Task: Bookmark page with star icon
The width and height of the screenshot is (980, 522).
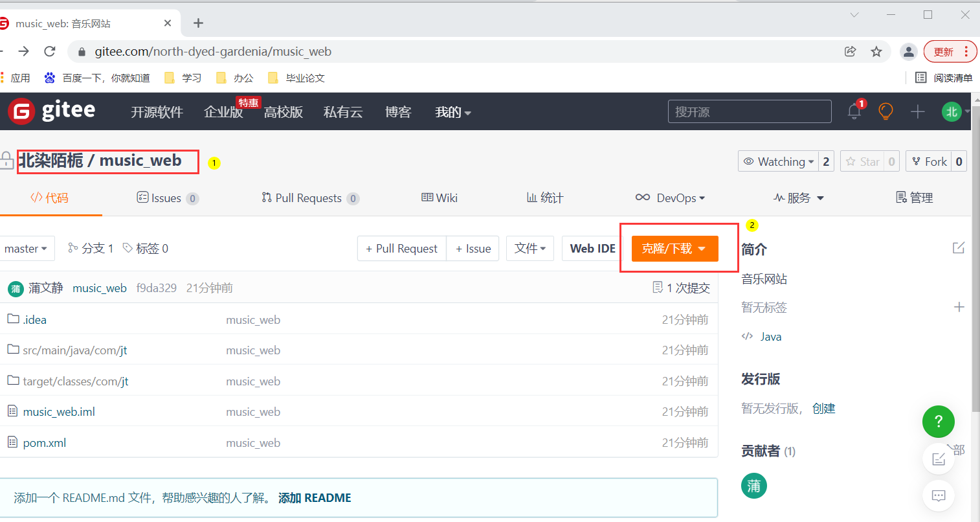Action: pos(876,51)
